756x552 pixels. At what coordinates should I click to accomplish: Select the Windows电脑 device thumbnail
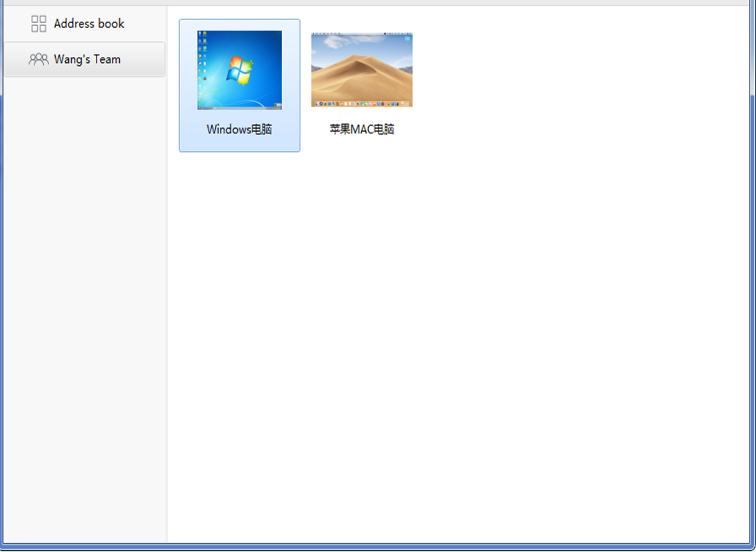tap(240, 70)
